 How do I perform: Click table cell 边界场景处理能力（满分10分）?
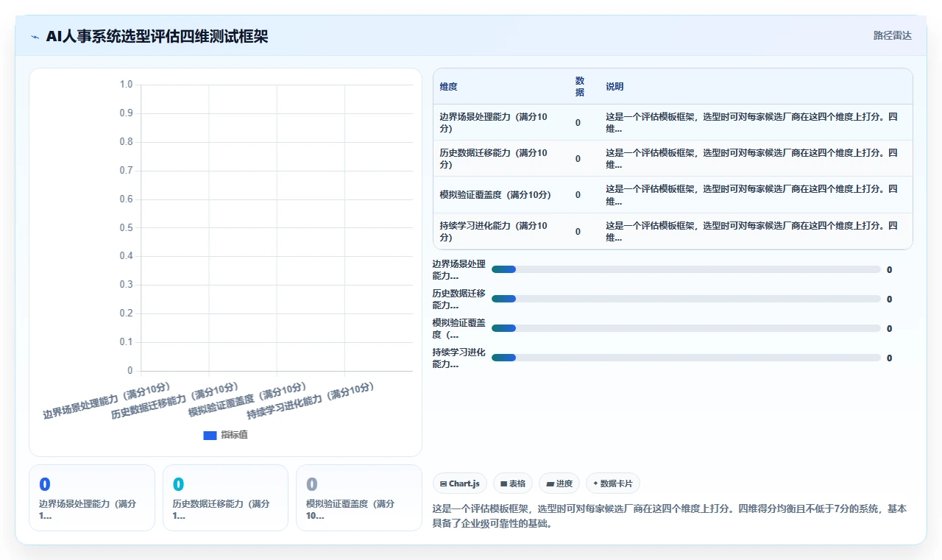(500, 122)
